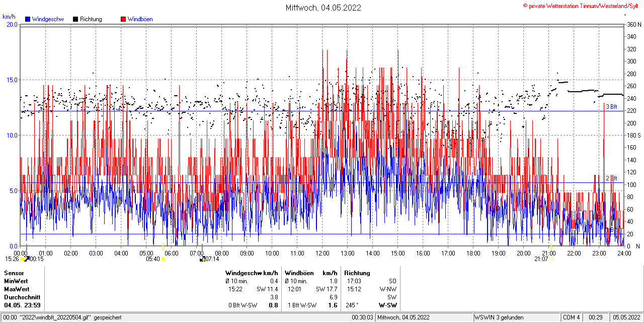
Task: Click the 360 N direction axis label
Action: pos(633,24)
